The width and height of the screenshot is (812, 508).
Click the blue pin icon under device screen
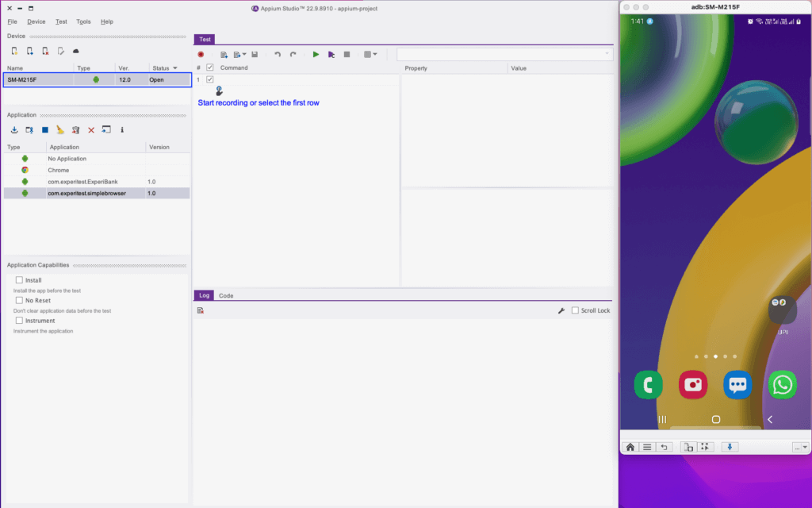click(730, 447)
